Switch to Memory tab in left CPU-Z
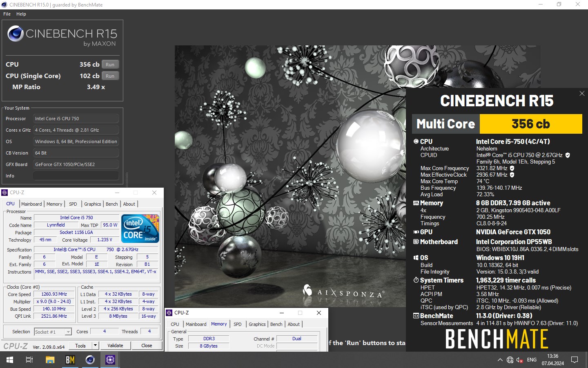The image size is (588, 368). [54, 204]
